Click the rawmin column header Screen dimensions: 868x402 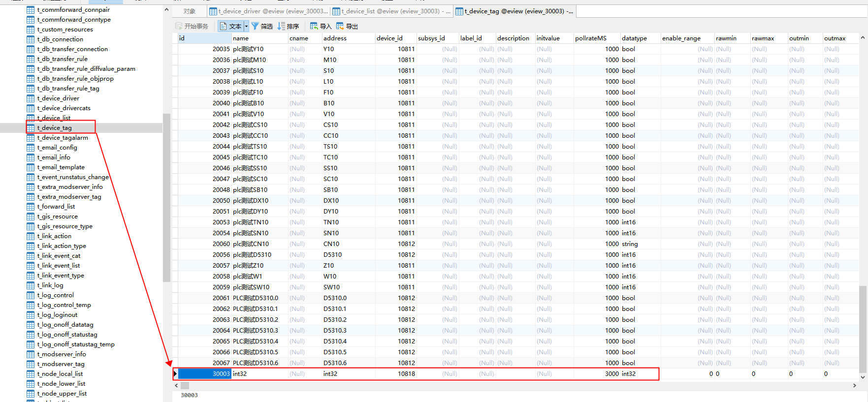click(732, 38)
